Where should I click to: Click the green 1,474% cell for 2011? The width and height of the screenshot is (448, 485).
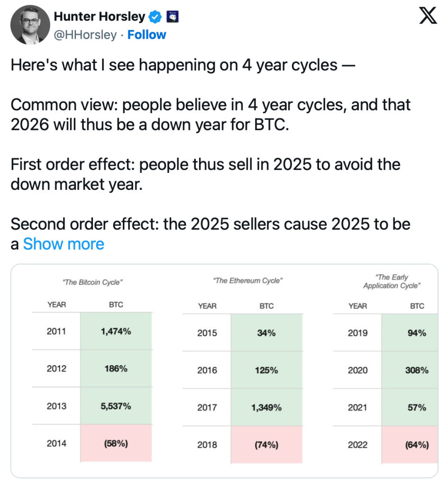pyautogui.click(x=116, y=332)
